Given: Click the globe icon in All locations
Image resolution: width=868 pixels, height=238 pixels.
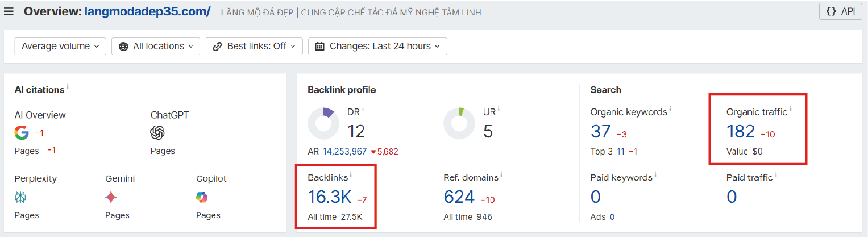Looking at the screenshot, I should point(123,47).
